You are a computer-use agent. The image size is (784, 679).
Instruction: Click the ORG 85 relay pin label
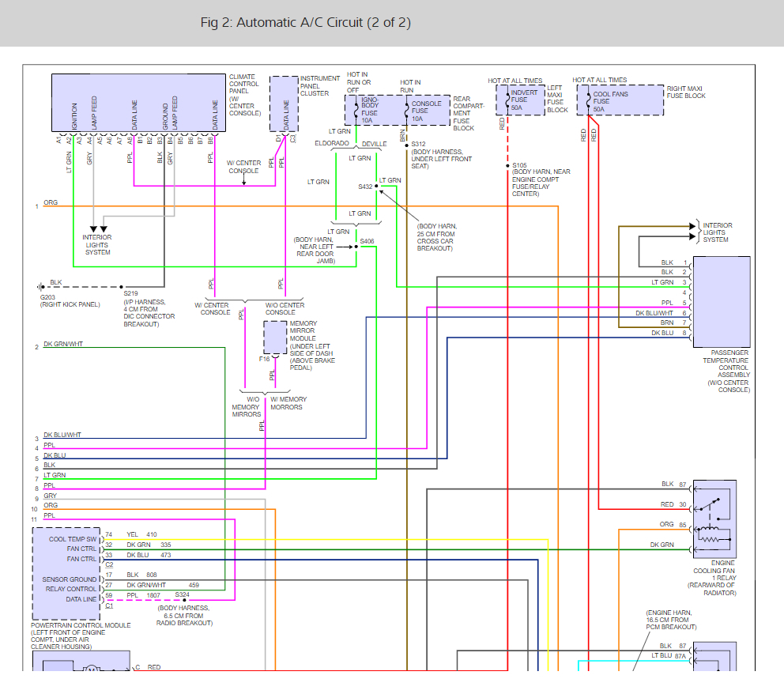[x=673, y=525]
